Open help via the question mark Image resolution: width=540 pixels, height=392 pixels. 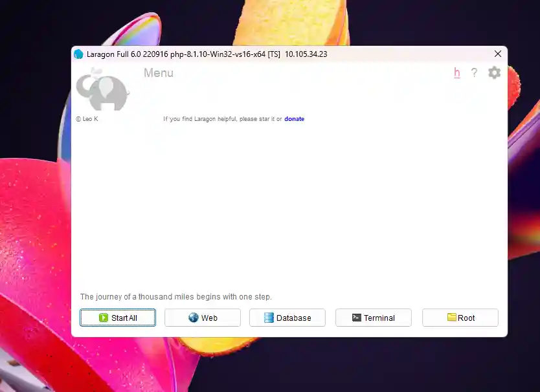(x=474, y=72)
